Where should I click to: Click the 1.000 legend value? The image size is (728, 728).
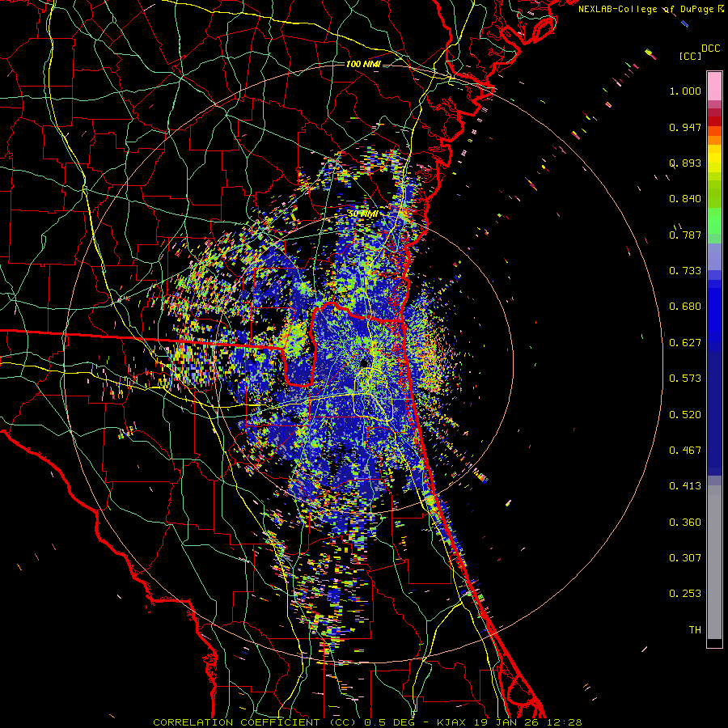click(x=685, y=91)
